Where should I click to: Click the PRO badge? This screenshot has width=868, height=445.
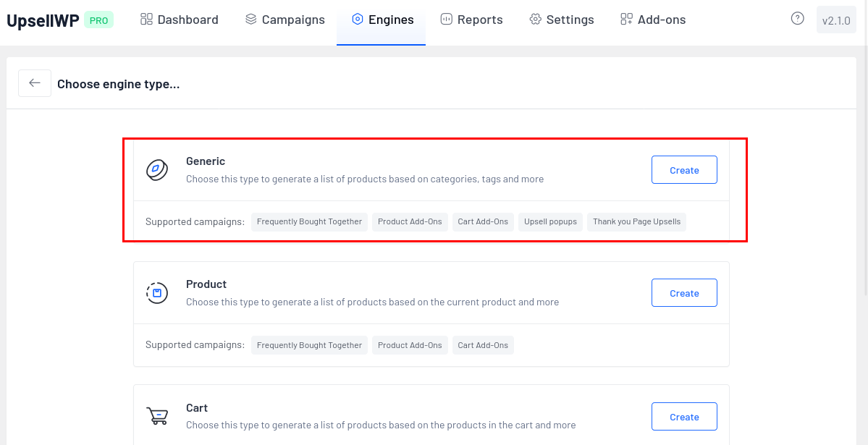pyautogui.click(x=98, y=20)
